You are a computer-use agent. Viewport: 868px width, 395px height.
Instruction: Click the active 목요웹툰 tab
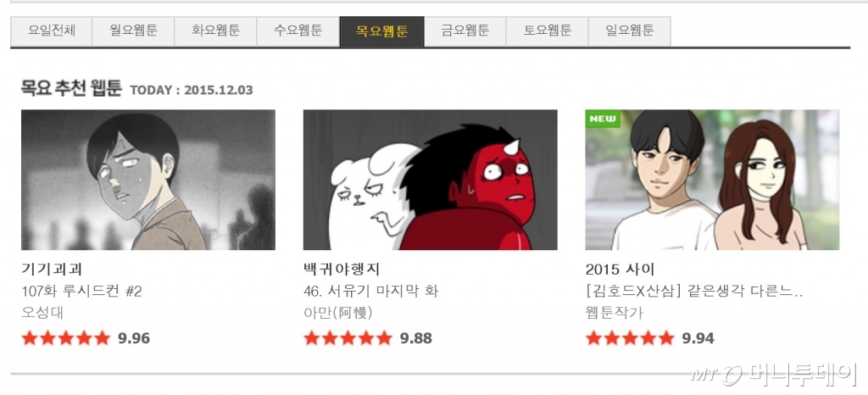click(382, 31)
